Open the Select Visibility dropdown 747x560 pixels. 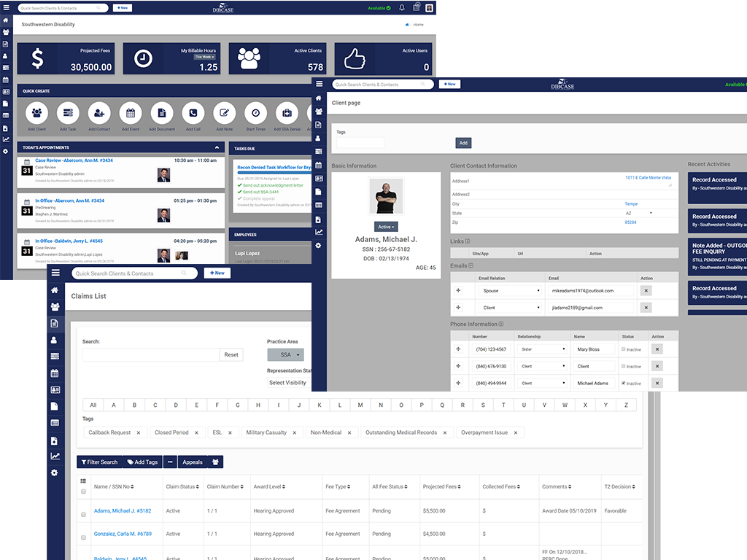click(288, 382)
